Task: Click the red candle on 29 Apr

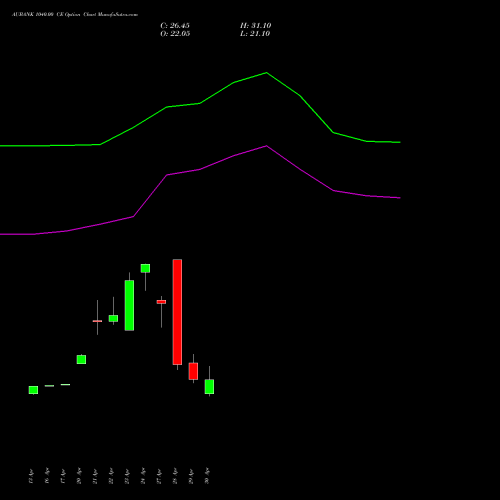Action: coord(193,371)
